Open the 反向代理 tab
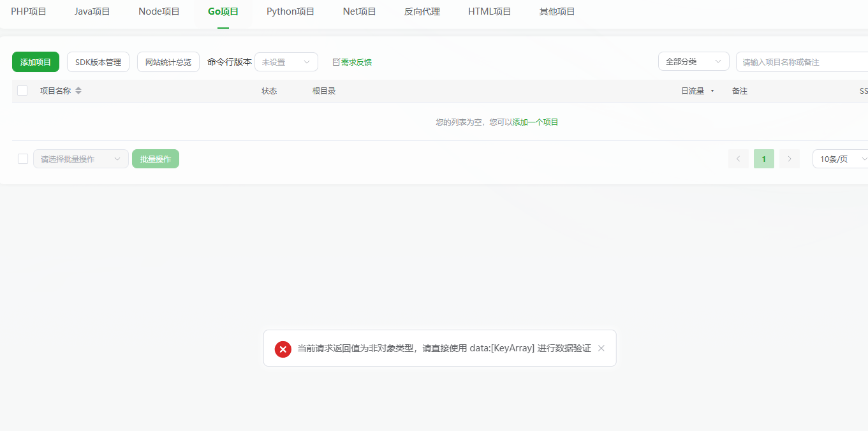 click(422, 11)
